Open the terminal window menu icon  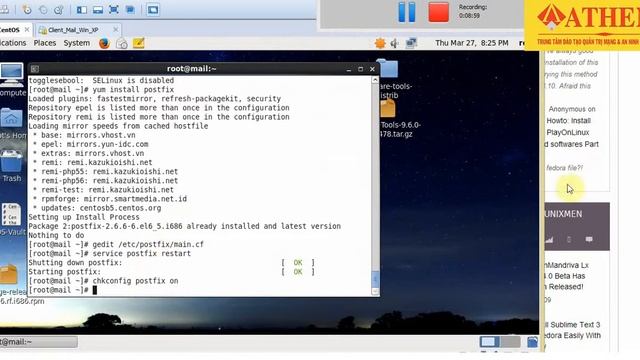(x=35, y=69)
